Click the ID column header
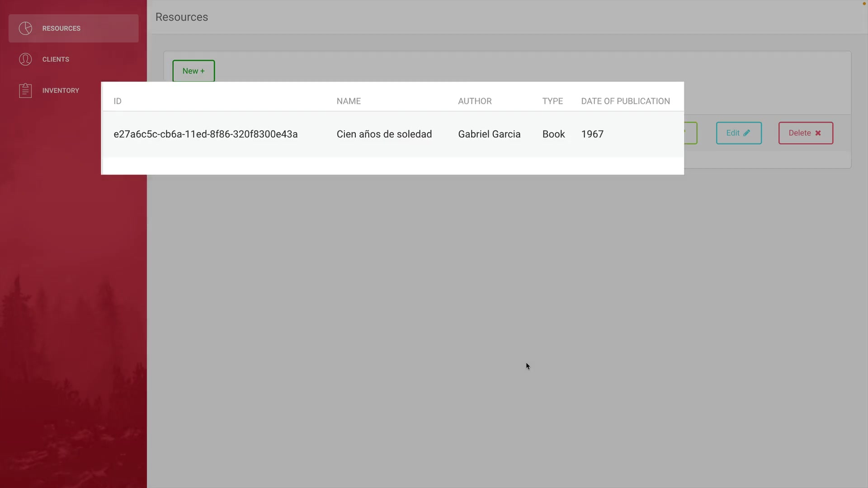 118,101
